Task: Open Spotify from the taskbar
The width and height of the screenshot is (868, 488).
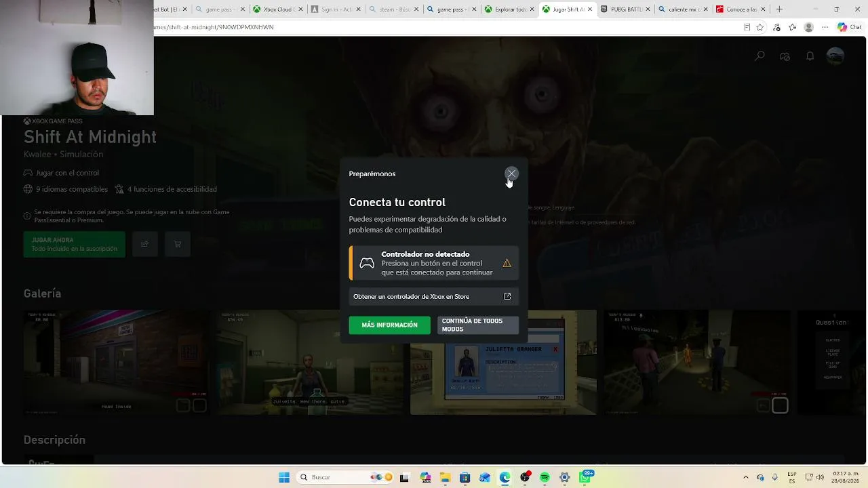Action: [x=545, y=478]
